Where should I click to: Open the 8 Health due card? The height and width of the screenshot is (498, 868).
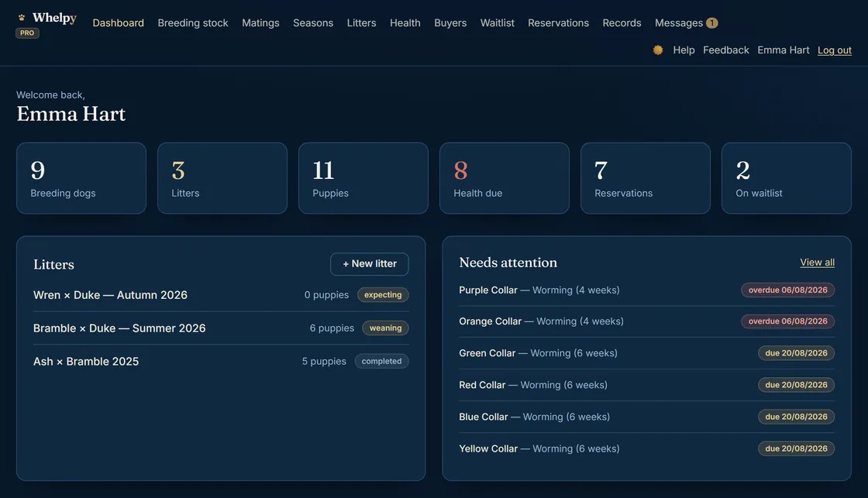click(505, 178)
